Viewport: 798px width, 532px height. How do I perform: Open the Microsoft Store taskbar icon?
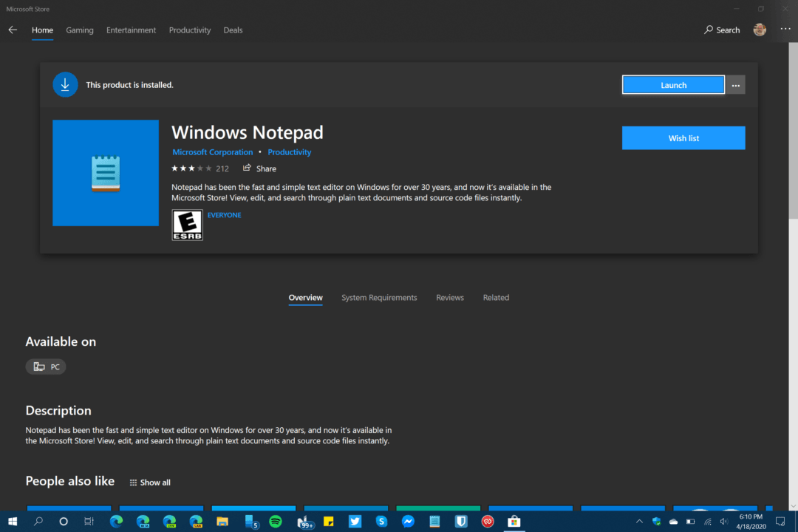pos(514,522)
